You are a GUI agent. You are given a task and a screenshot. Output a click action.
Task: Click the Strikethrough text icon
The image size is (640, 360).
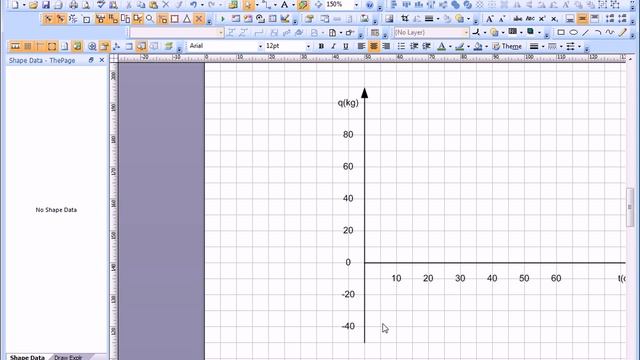[x=518, y=19]
